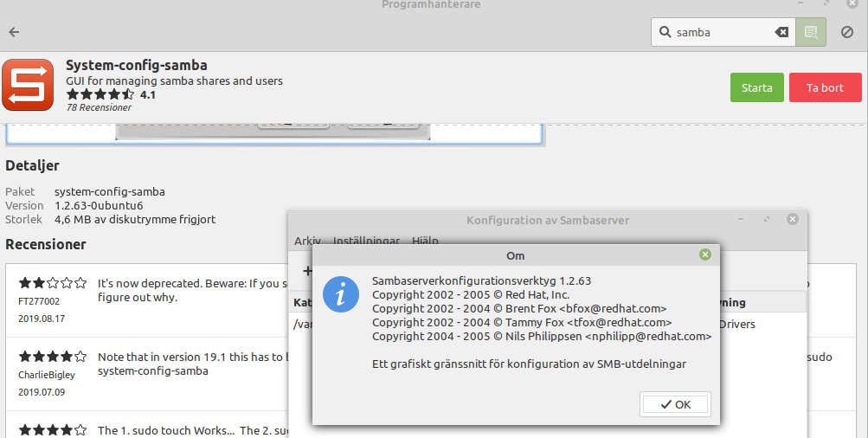Click review date 2019.07.09

point(42,392)
